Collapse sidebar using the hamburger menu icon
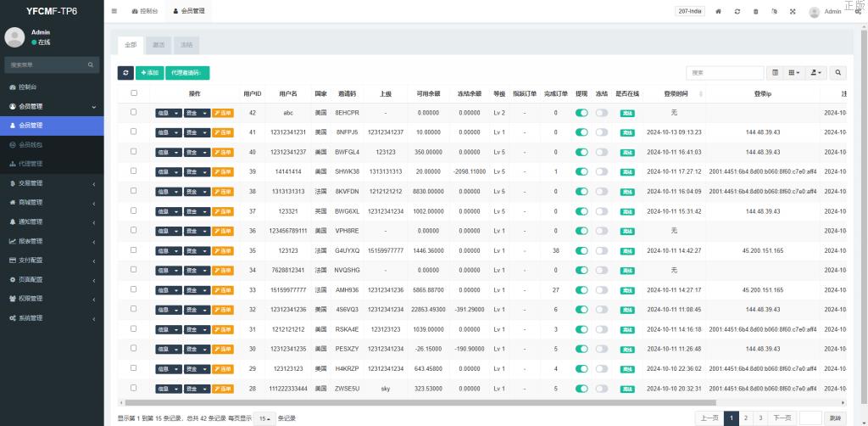 (x=114, y=11)
